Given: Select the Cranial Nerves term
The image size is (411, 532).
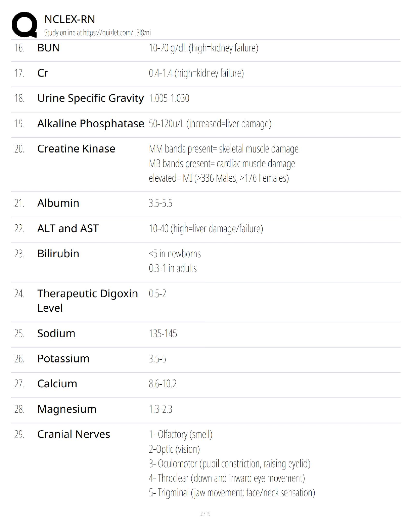Looking at the screenshot, I should point(74,434).
